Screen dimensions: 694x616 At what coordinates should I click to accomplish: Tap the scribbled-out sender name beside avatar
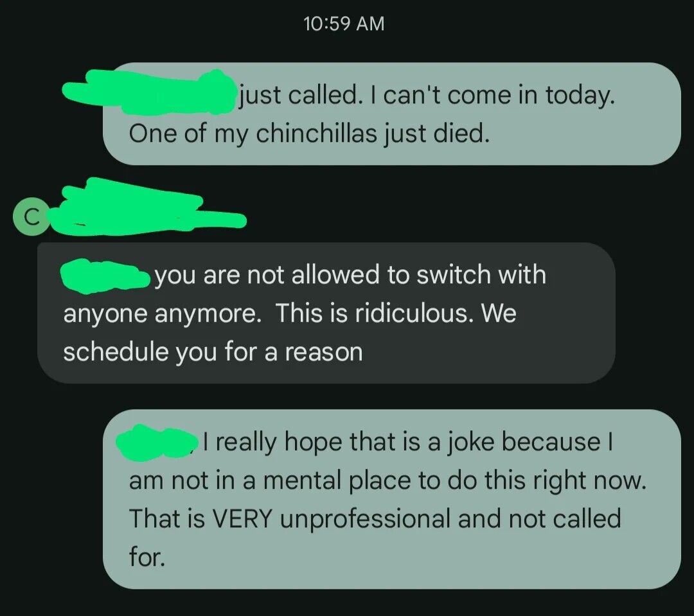[148, 207]
